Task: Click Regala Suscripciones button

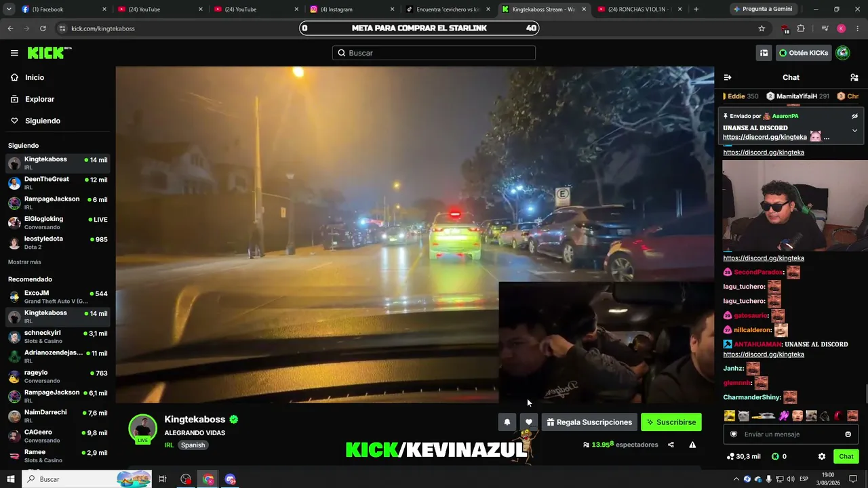Action: coord(589,422)
